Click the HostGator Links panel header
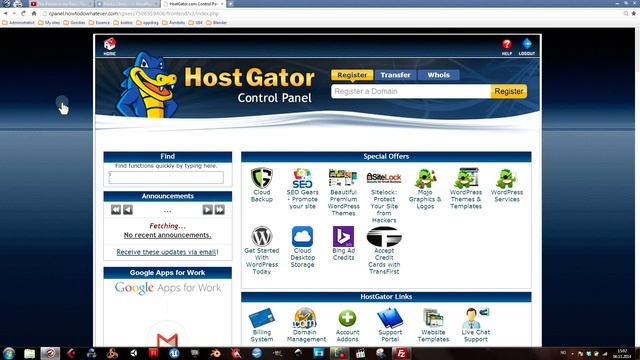The image size is (640, 360). tap(386, 297)
